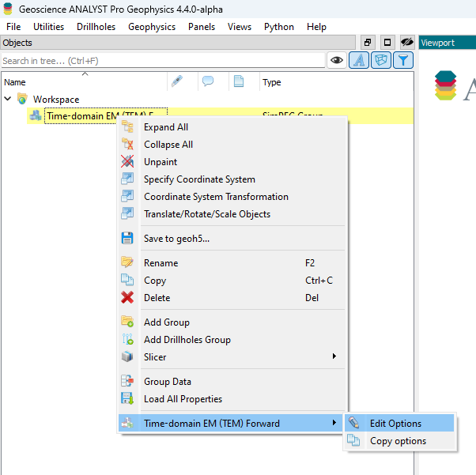Collapse the Workspace tree node

coord(8,99)
